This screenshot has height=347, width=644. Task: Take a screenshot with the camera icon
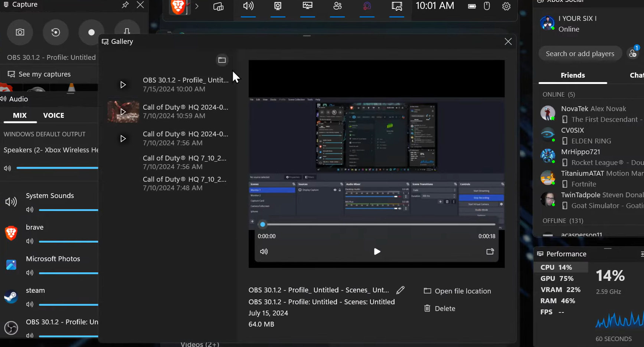tap(20, 32)
